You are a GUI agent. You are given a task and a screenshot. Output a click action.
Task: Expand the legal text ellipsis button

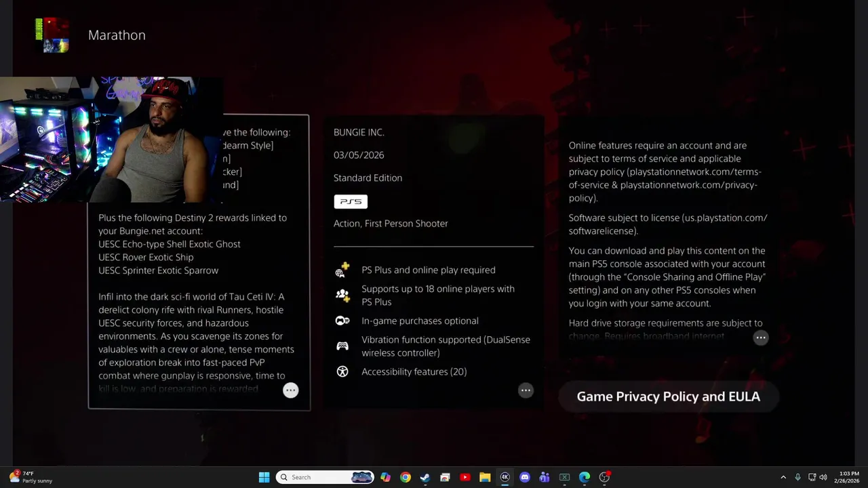[761, 338]
